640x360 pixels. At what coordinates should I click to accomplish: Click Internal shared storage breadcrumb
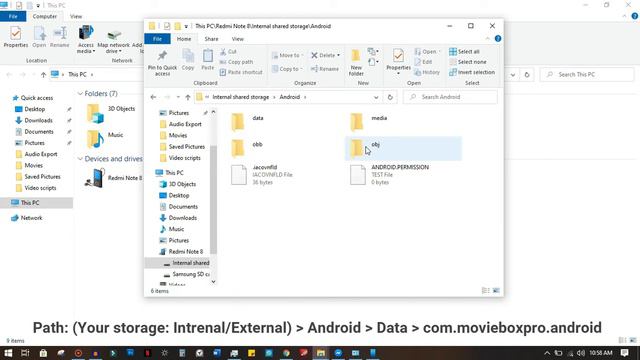coord(240,97)
